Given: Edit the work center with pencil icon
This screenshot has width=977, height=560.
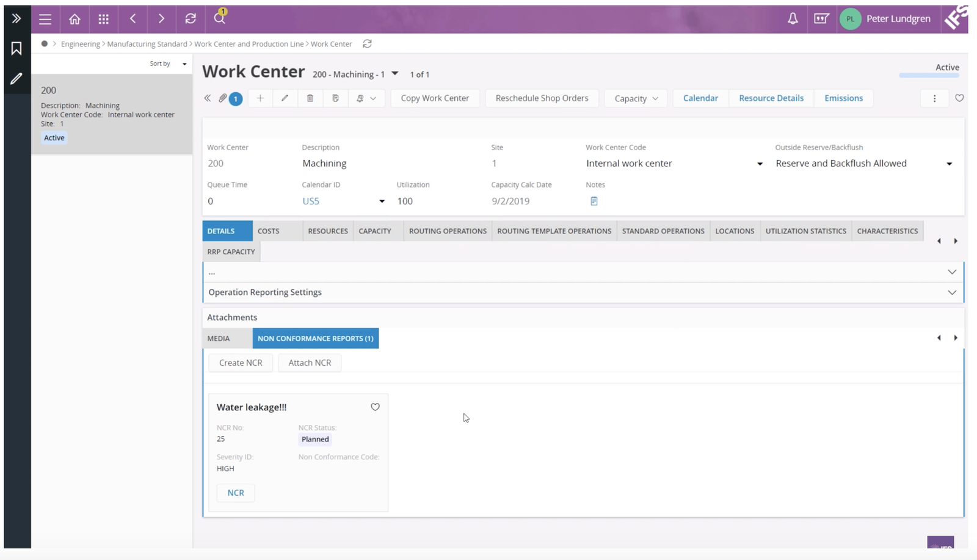Looking at the screenshot, I should [285, 98].
